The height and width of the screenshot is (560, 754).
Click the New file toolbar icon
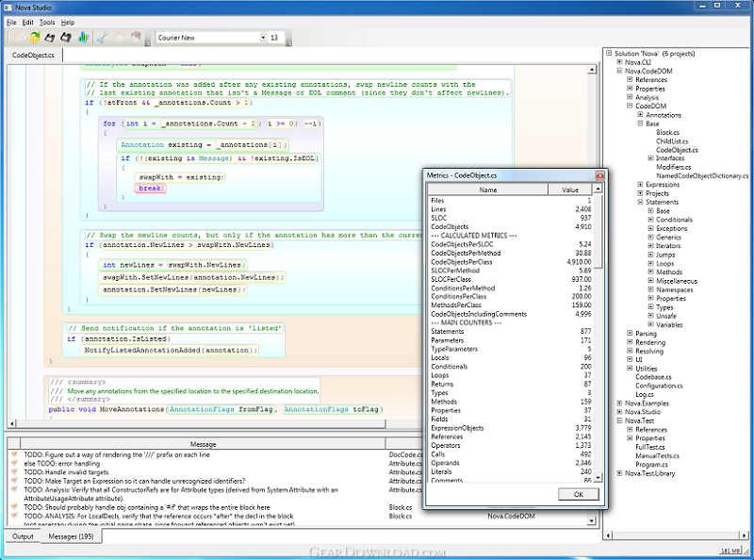click(x=17, y=38)
